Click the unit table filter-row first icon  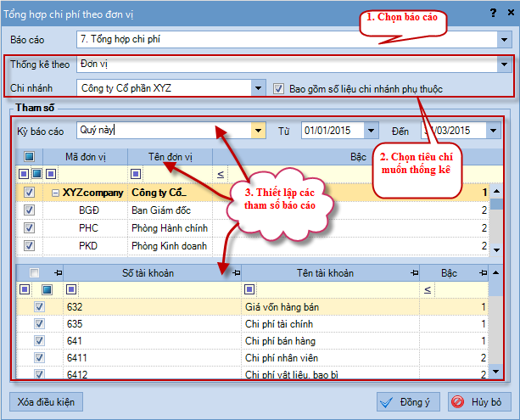[24, 173]
